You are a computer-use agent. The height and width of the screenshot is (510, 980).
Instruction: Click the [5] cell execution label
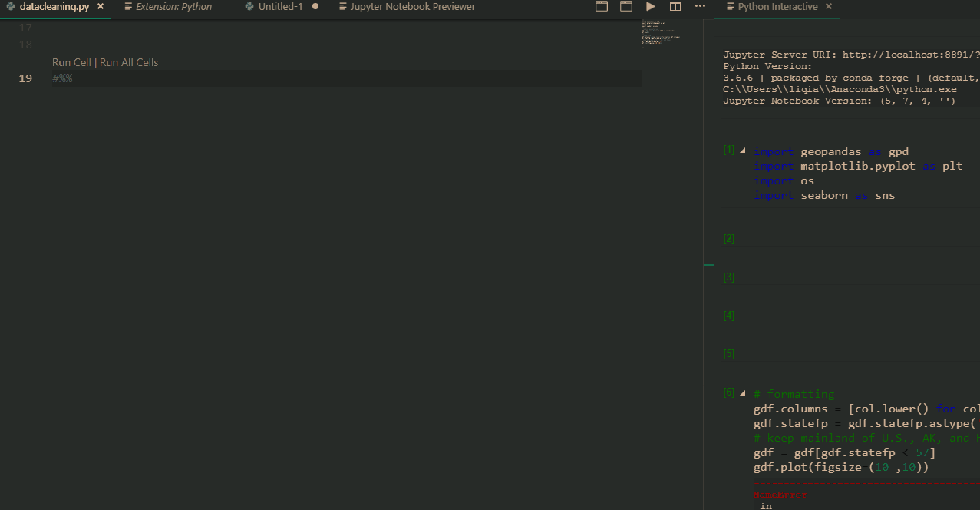click(729, 353)
